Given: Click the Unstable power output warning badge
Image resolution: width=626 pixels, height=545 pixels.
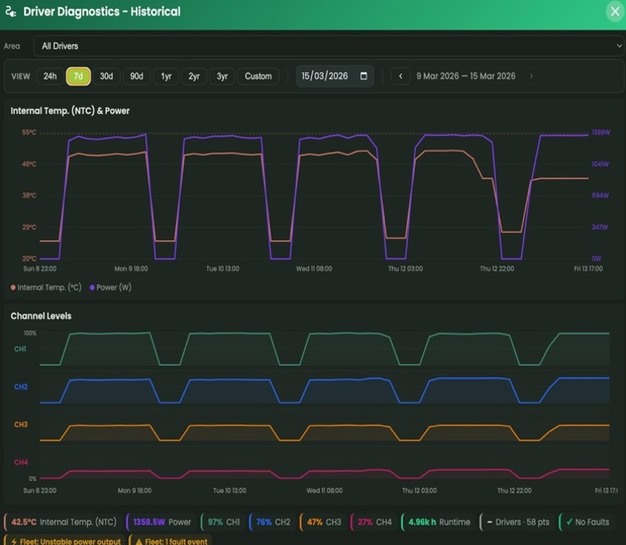Looking at the screenshot, I should pyautogui.click(x=65, y=541).
